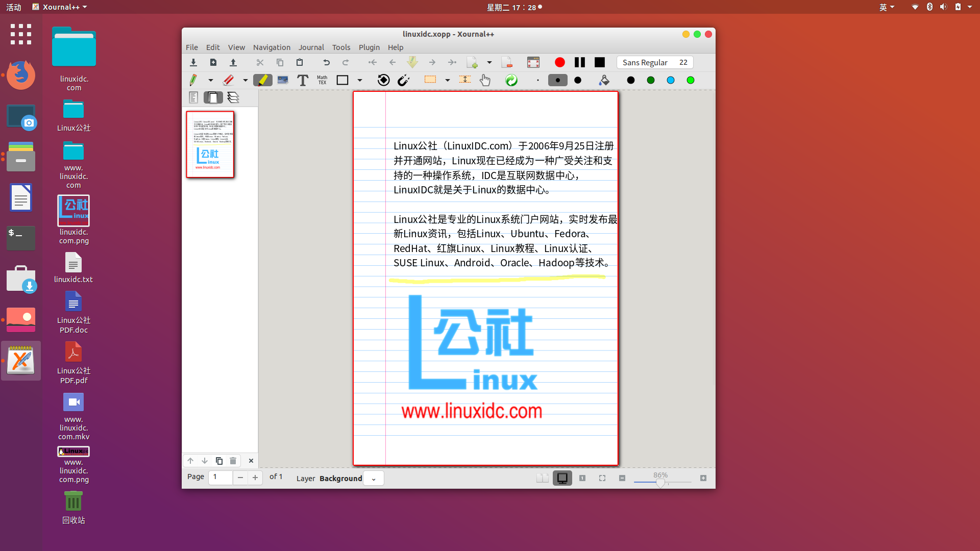Open the Sans Regular font selector
980x551 pixels.
coord(655,62)
